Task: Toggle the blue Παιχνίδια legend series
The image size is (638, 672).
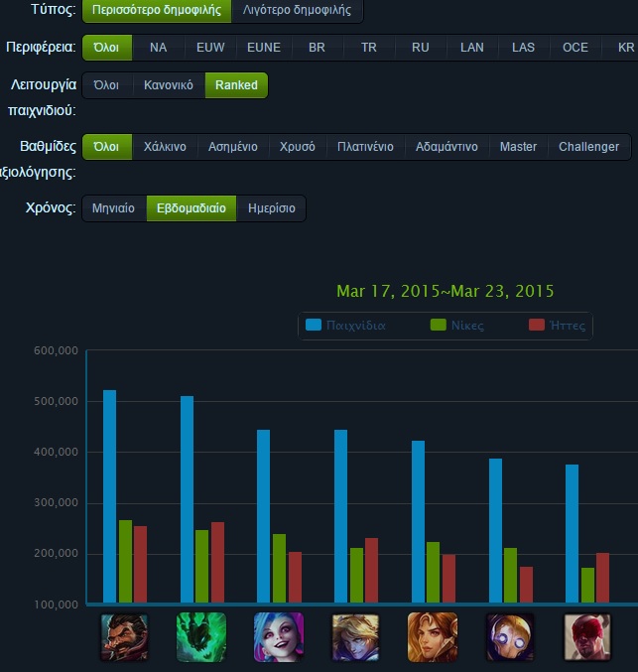Action: click(345, 326)
